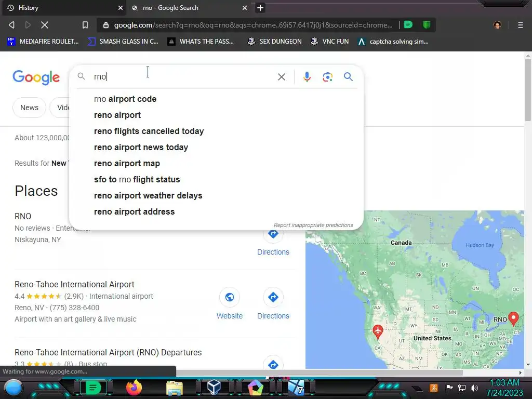This screenshot has width=532, height=399.
Task: Choose the suggestion reno airport
Action: click(216, 115)
